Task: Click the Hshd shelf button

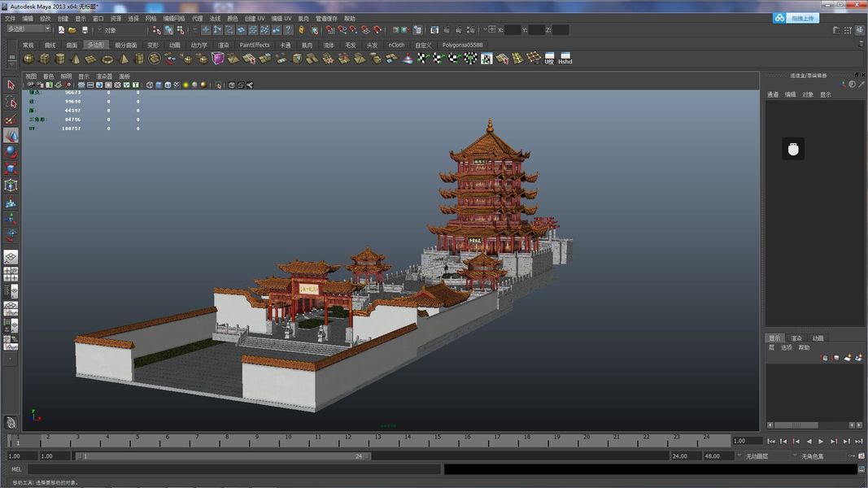Action: (x=565, y=59)
